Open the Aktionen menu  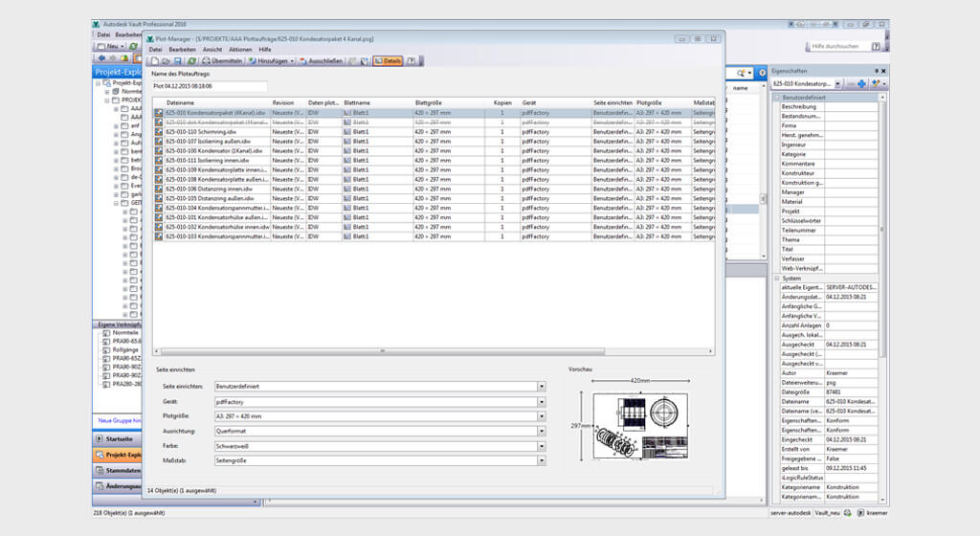coord(240,49)
